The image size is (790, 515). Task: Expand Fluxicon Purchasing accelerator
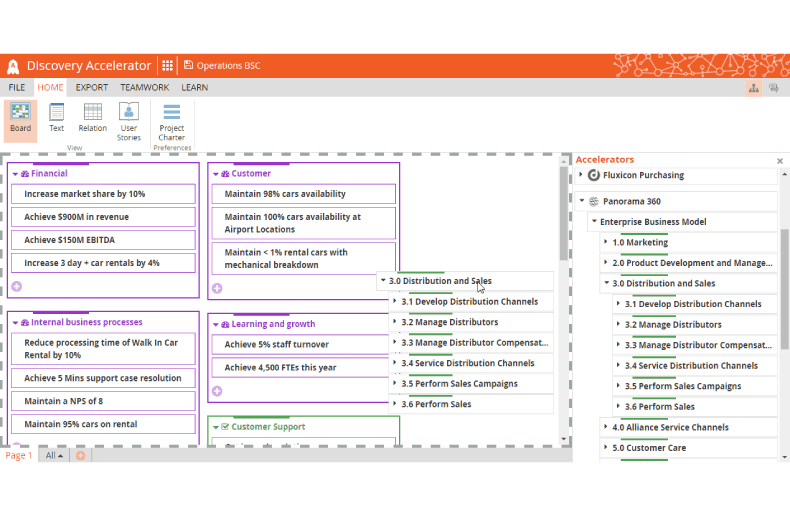coord(581,174)
